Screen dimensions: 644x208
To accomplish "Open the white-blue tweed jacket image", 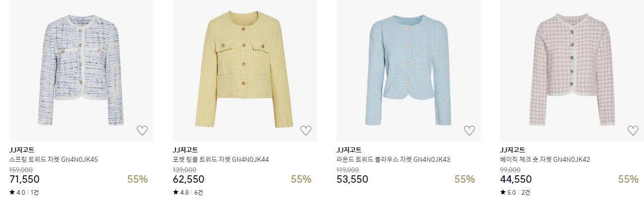I will tap(81, 70).
